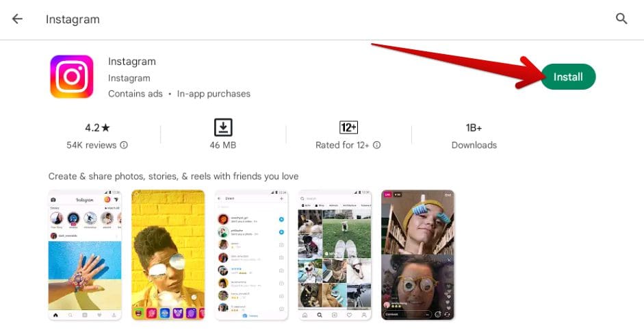Click the Contains ads label
Viewport: 644px width, 330px height.
[x=135, y=94]
